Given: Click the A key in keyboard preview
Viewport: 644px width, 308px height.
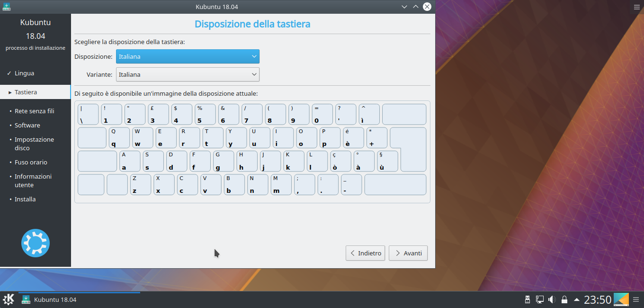Looking at the screenshot, I should 130,161.
